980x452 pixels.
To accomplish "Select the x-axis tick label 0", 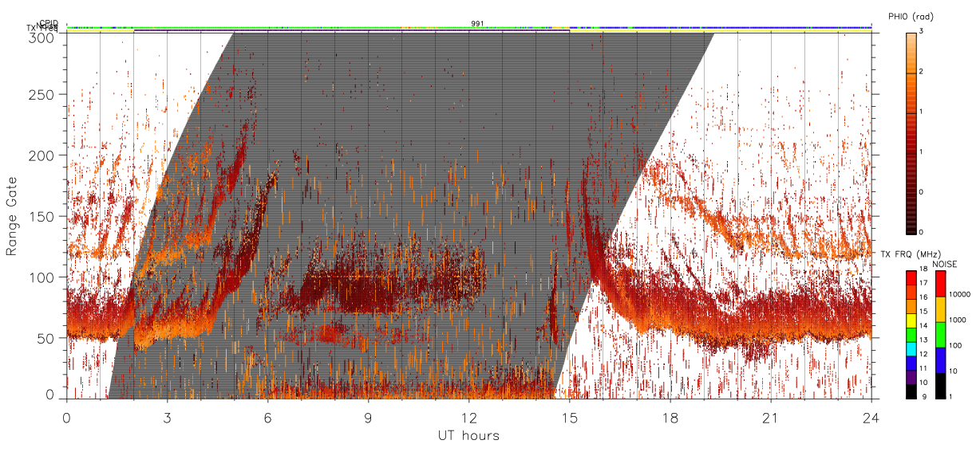I will [x=67, y=418].
